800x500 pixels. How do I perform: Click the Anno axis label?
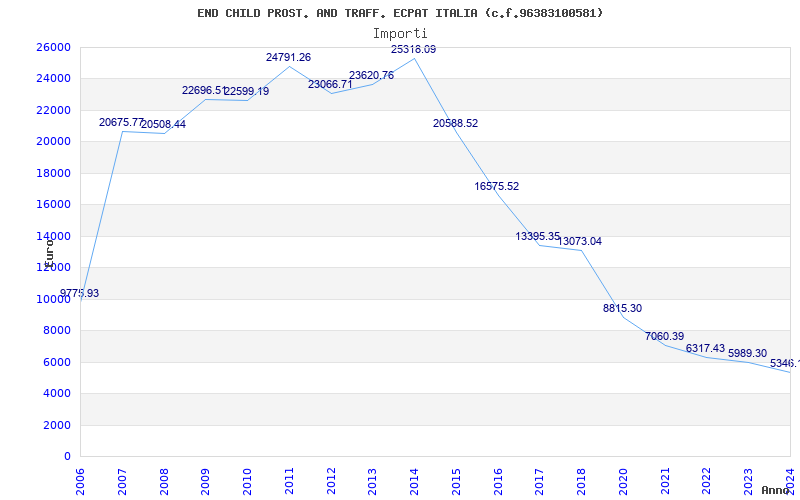coord(776,490)
